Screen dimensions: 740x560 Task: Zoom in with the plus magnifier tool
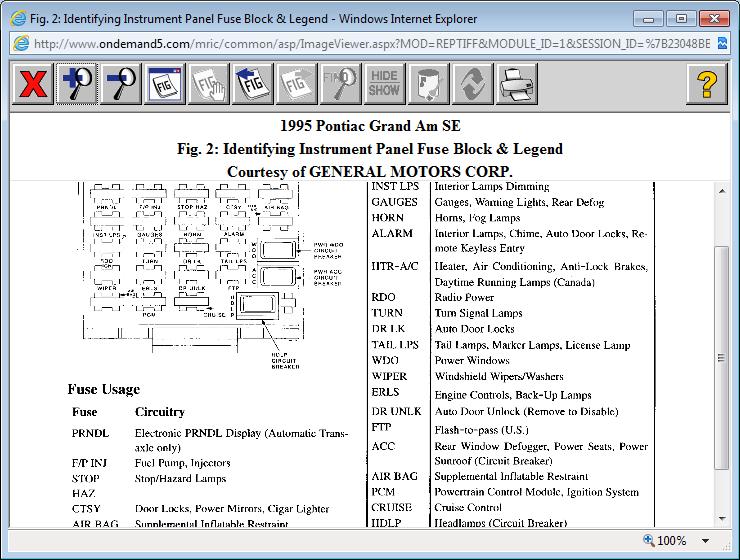[76, 85]
